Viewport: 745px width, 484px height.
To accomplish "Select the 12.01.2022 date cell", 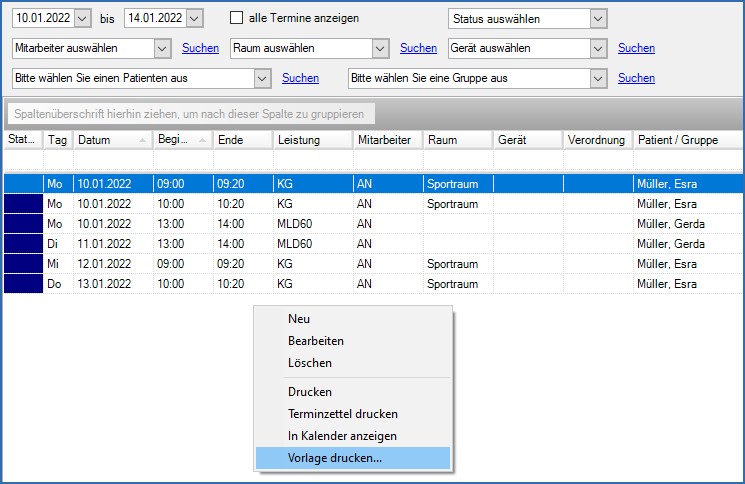I will (113, 264).
